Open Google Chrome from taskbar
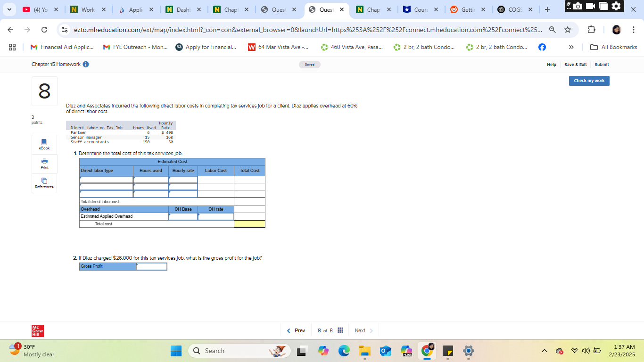Viewport: 644px width, 362px height. pyautogui.click(x=427, y=351)
